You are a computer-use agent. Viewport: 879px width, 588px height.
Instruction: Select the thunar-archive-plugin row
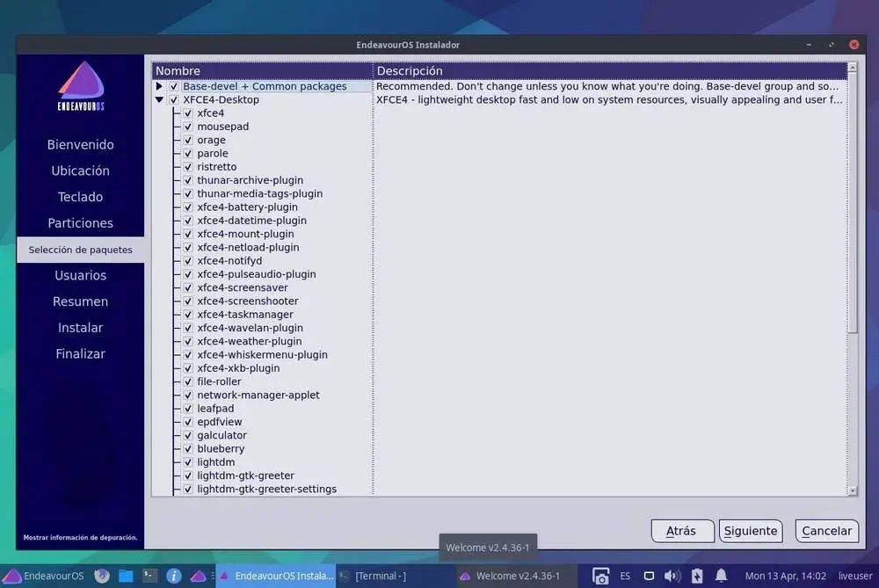[x=250, y=180]
